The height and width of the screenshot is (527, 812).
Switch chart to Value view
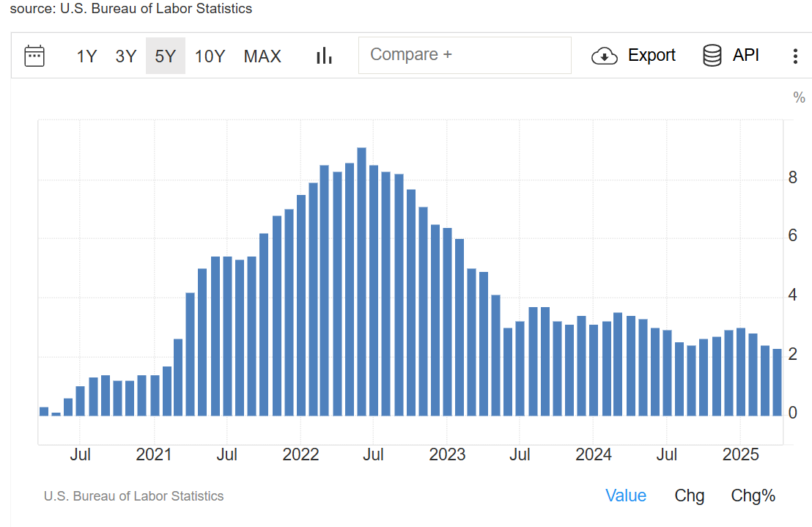click(626, 495)
